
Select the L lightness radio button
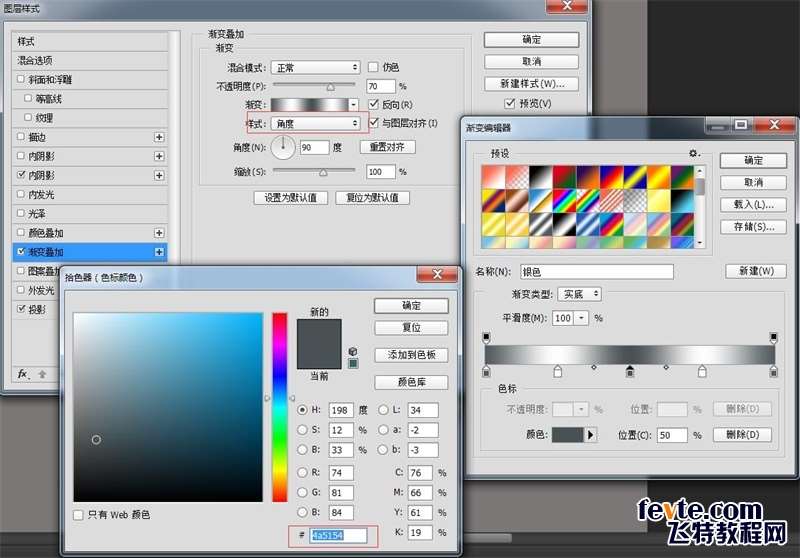[x=383, y=410]
